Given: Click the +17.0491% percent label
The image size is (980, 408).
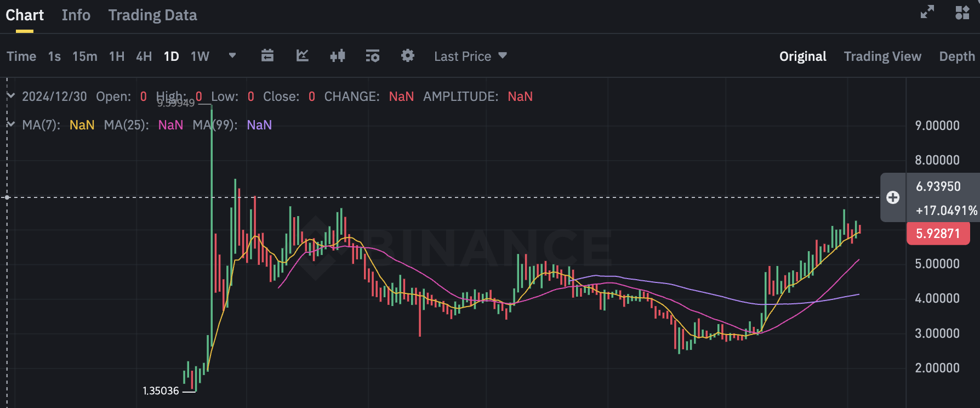Looking at the screenshot, I should coord(947,211).
